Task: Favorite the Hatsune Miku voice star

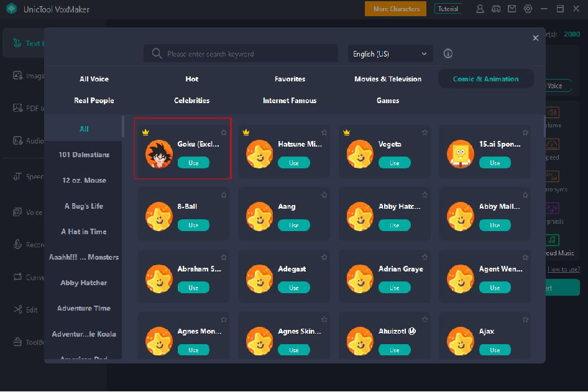Action: 324,133
